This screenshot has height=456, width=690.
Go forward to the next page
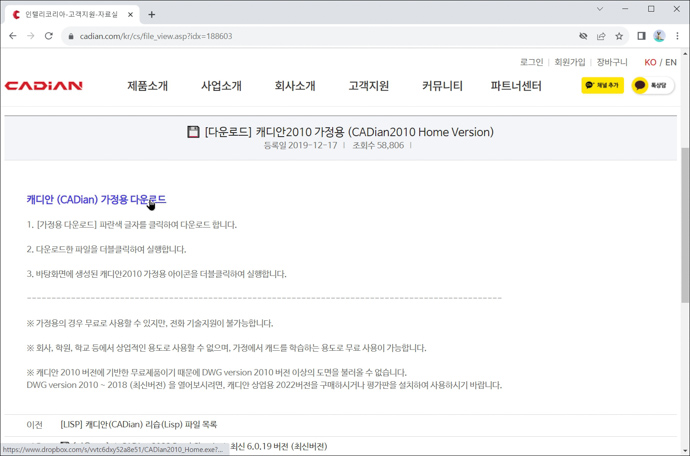pyautogui.click(x=30, y=36)
